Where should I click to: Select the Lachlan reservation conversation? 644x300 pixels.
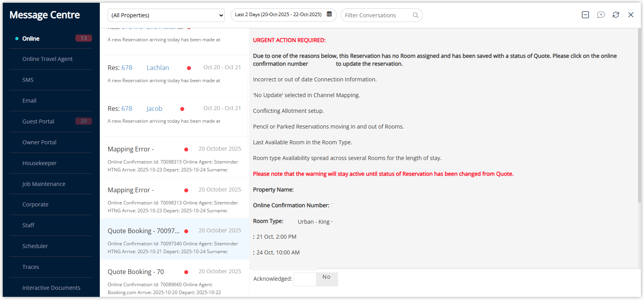click(174, 75)
